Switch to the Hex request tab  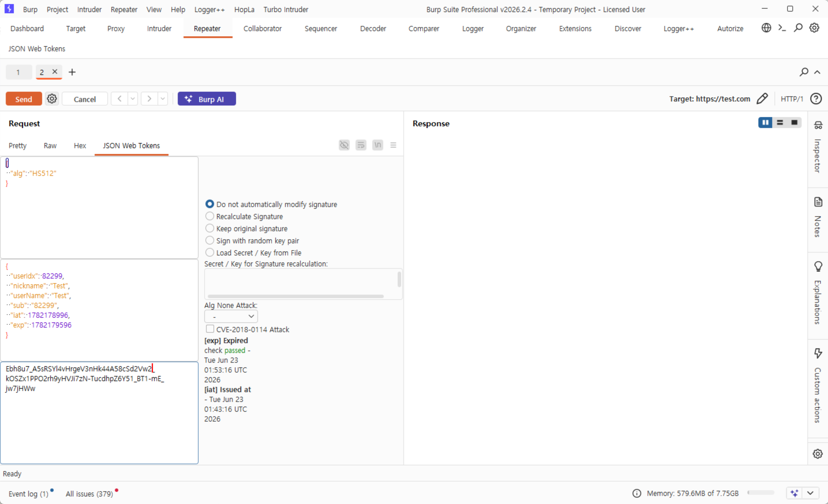[80, 145]
